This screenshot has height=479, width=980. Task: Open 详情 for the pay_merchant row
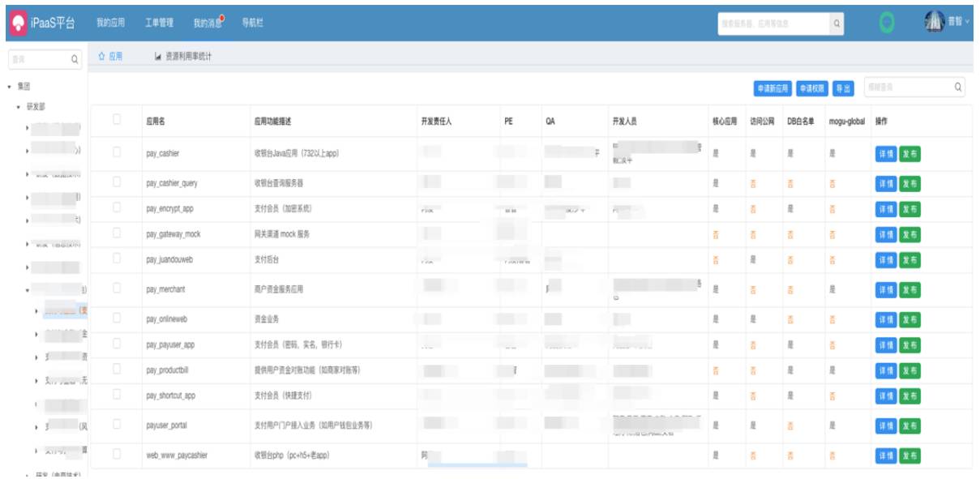pos(886,290)
